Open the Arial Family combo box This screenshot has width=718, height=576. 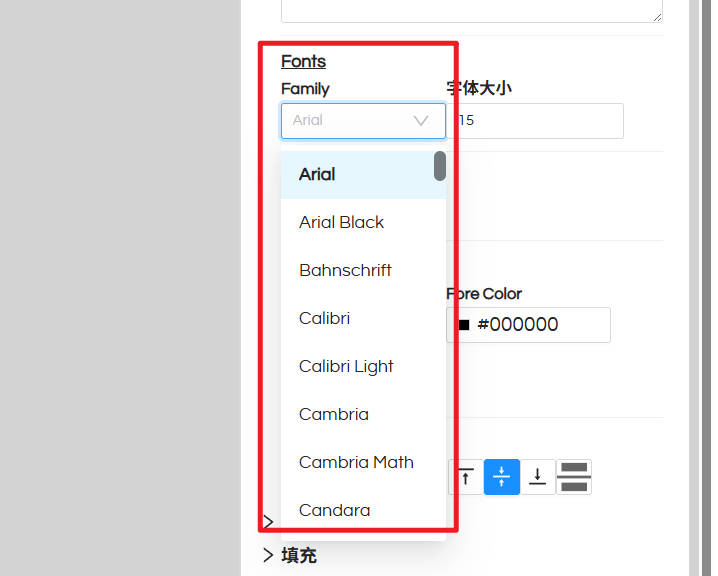pos(363,121)
